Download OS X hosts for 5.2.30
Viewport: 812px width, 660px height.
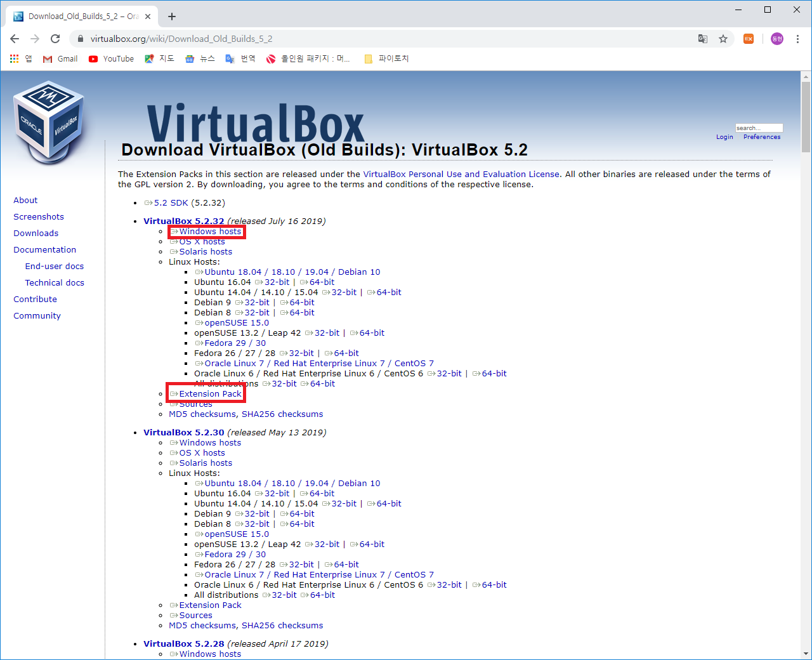tap(197, 452)
